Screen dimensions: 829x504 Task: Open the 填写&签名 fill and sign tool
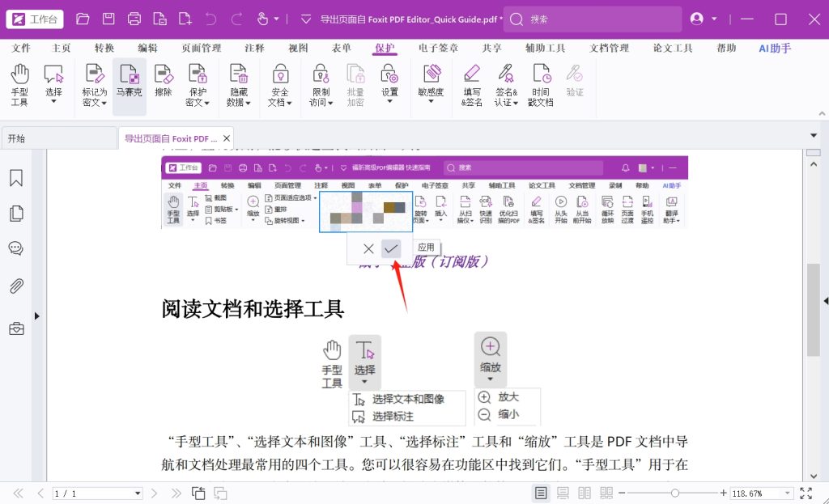(x=472, y=85)
